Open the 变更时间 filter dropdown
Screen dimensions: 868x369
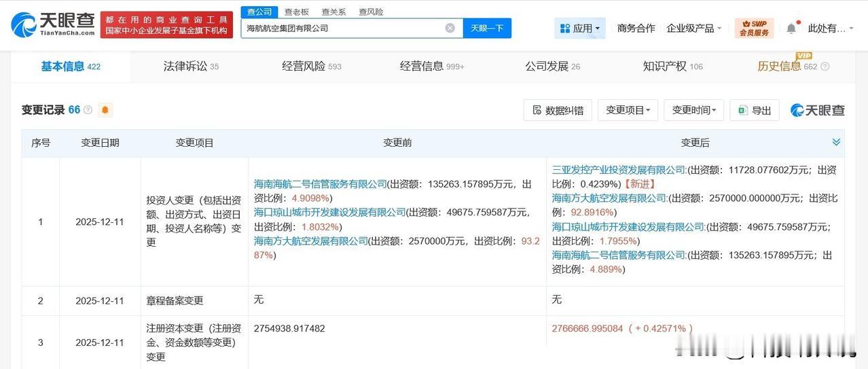click(x=694, y=110)
